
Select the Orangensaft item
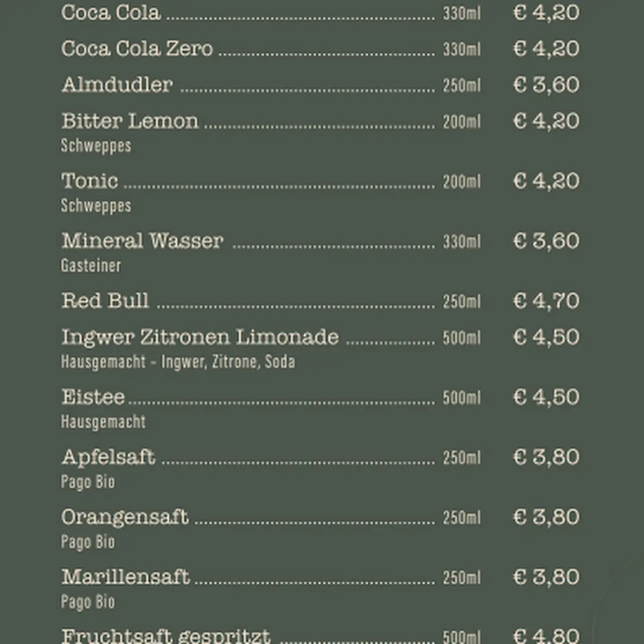pyautogui.click(x=125, y=517)
